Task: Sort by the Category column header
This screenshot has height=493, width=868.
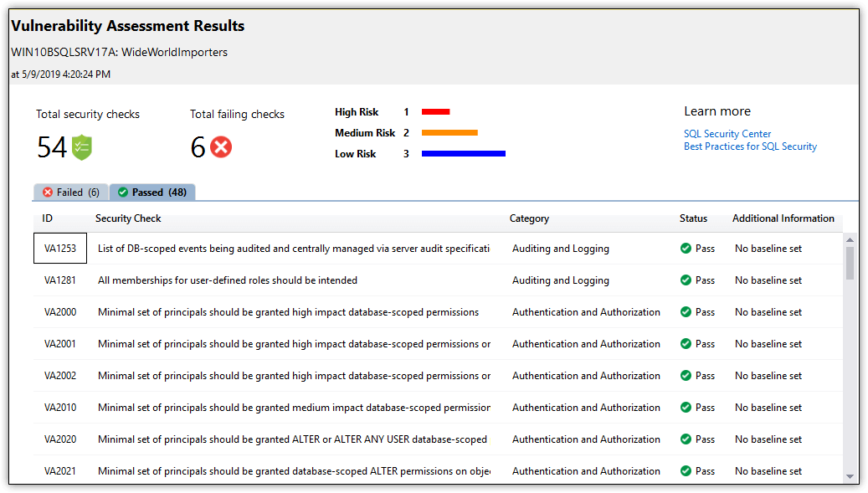Action: pyautogui.click(x=529, y=218)
